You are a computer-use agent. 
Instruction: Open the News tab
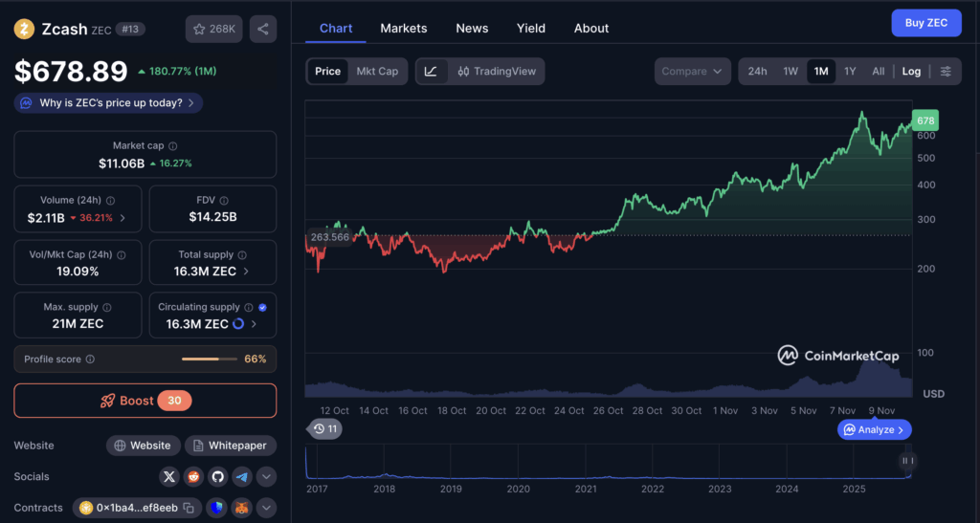click(472, 28)
